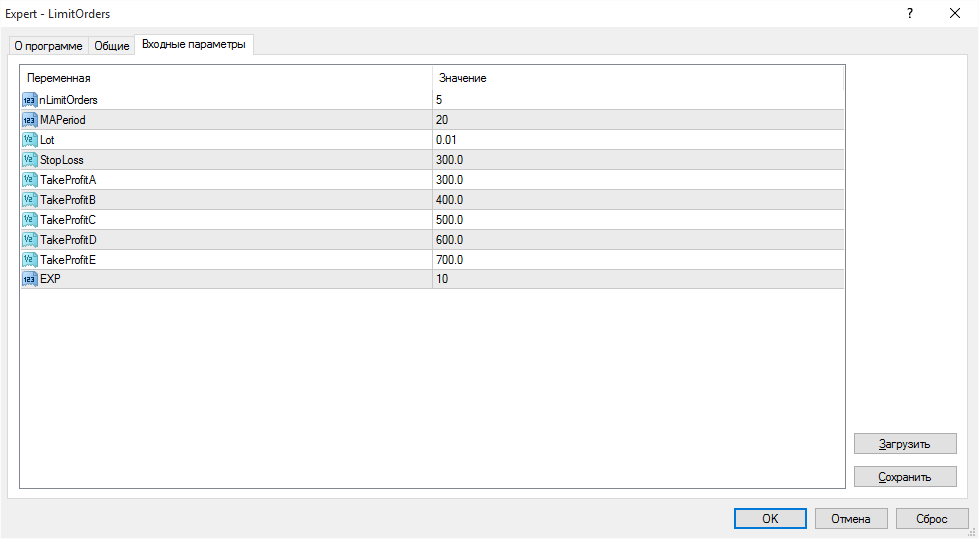The image size is (980, 542).
Task: Select the 'nLimitOrders' variable name
Action: click(68, 100)
